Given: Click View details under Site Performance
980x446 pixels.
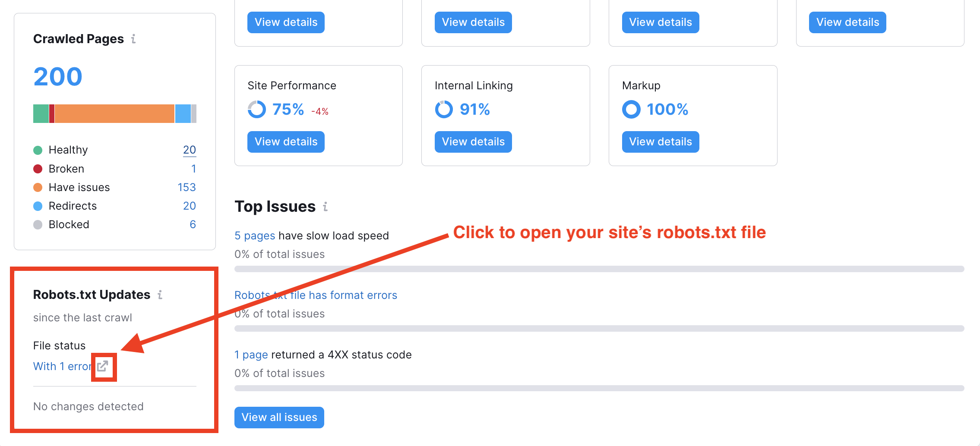Looking at the screenshot, I should [x=286, y=142].
